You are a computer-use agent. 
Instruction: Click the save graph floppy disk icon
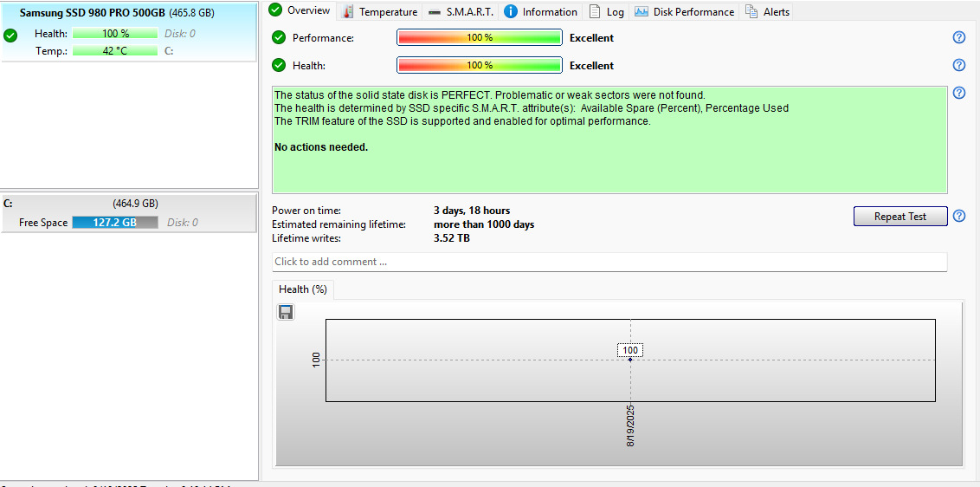pos(286,312)
